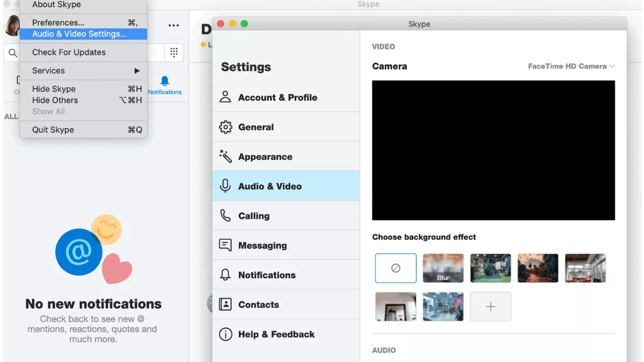Select Quit Skype menu item
Viewport: 644px width, 362px height.
(83, 130)
